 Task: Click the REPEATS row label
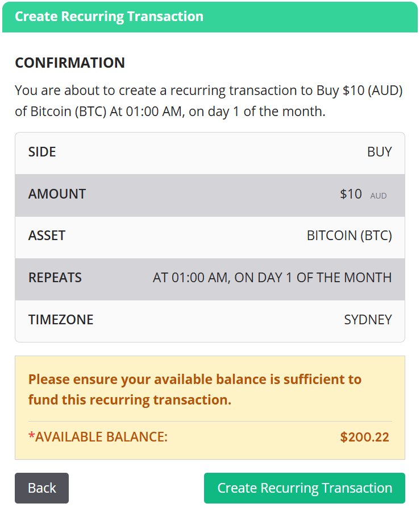pos(55,278)
